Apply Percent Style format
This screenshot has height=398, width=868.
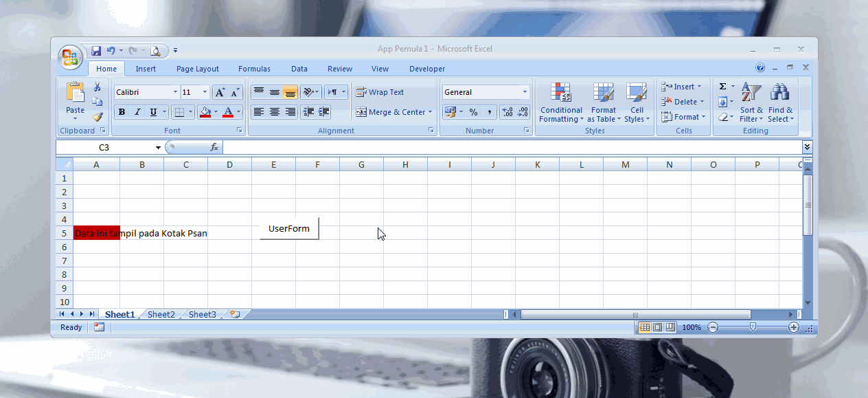click(x=473, y=112)
